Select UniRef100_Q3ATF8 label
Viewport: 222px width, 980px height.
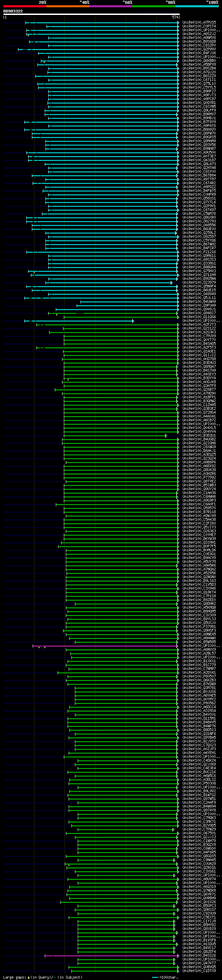click(x=199, y=386)
